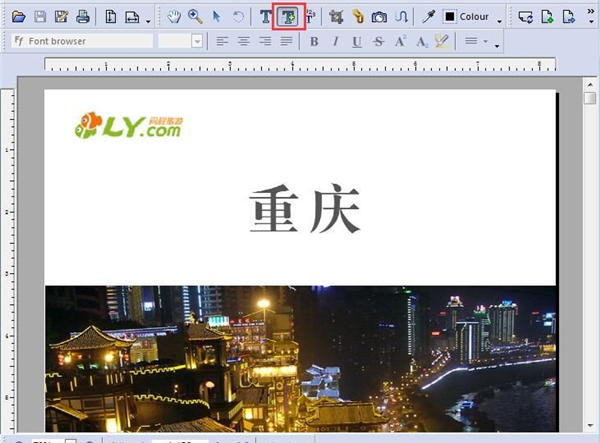Click the LY.com logo on the page
This screenshot has width=600, height=443.
(x=129, y=125)
